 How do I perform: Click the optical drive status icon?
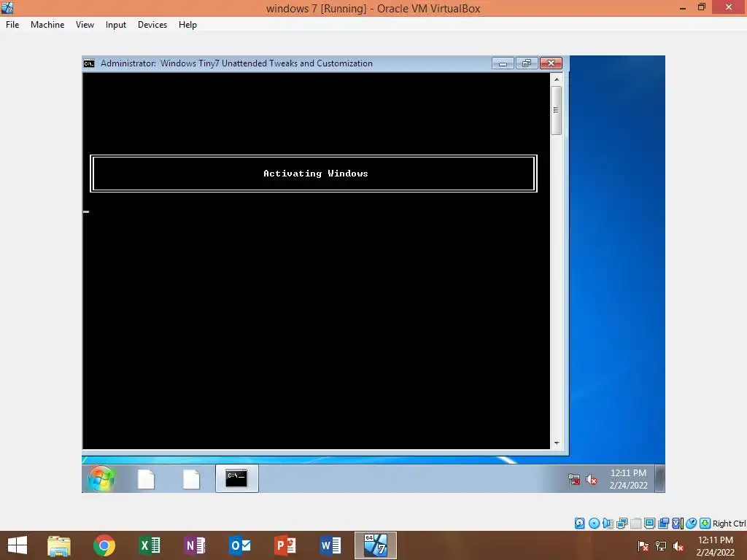[594, 524]
